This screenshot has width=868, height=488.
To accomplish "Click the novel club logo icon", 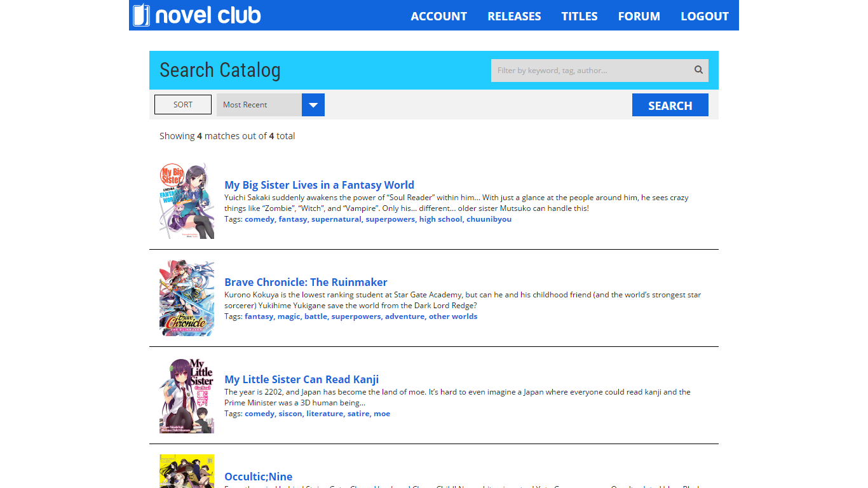I will (141, 15).
